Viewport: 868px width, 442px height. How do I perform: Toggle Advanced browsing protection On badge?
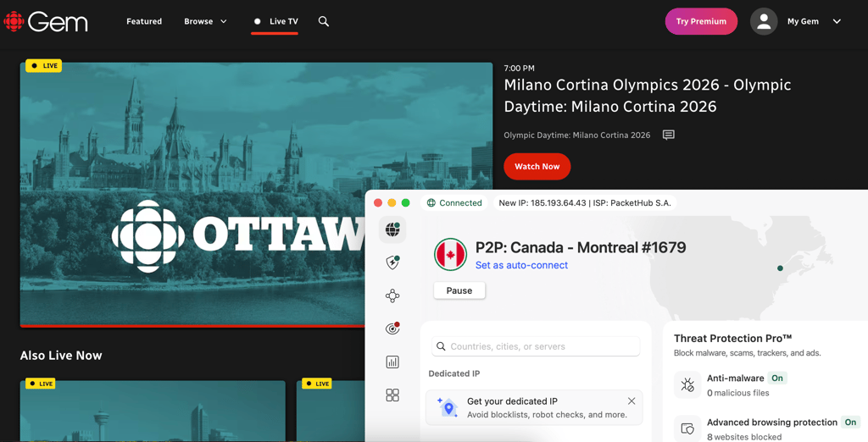(x=850, y=422)
